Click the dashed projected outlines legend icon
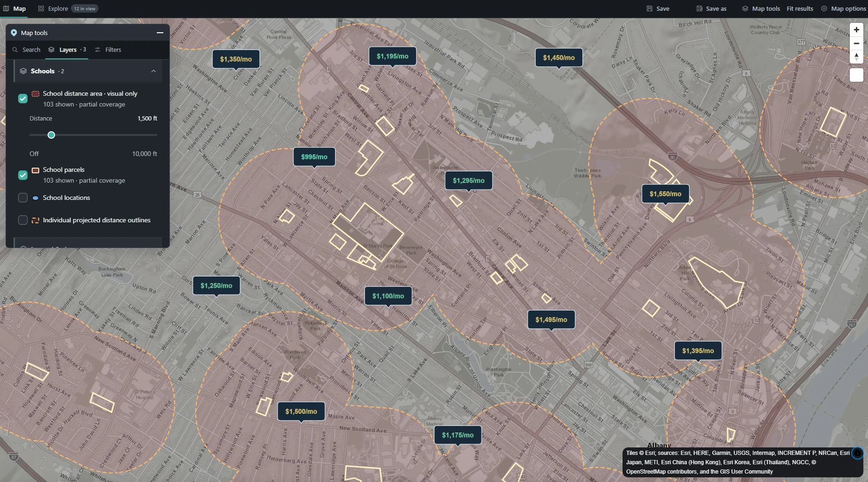The height and width of the screenshot is (482, 868). (x=35, y=220)
